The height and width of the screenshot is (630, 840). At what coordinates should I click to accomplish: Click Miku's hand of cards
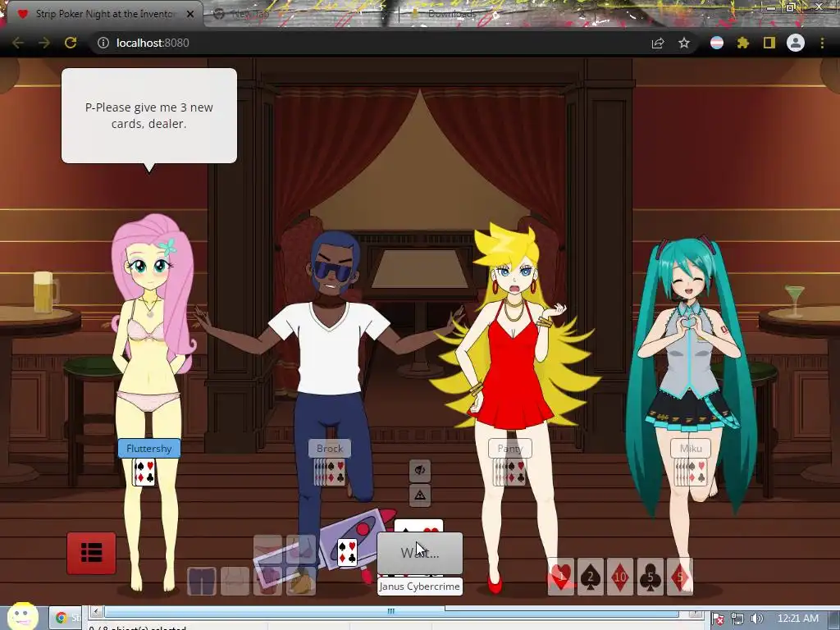pos(690,472)
